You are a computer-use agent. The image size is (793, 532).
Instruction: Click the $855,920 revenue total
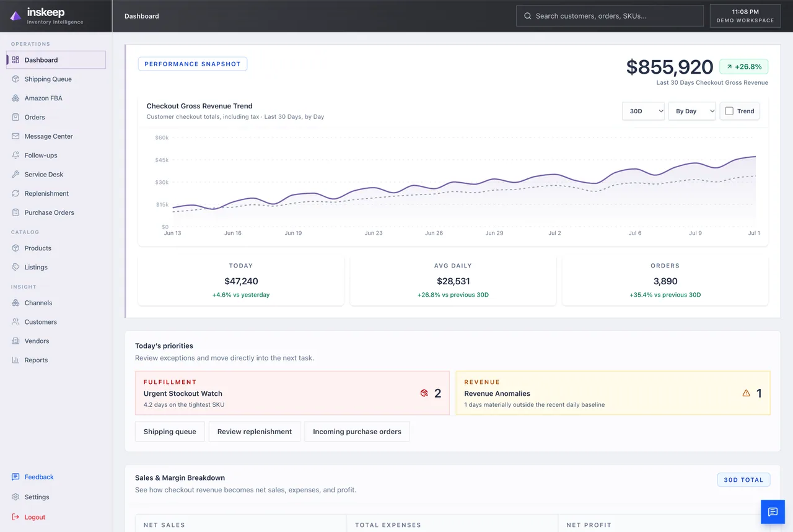click(x=670, y=67)
